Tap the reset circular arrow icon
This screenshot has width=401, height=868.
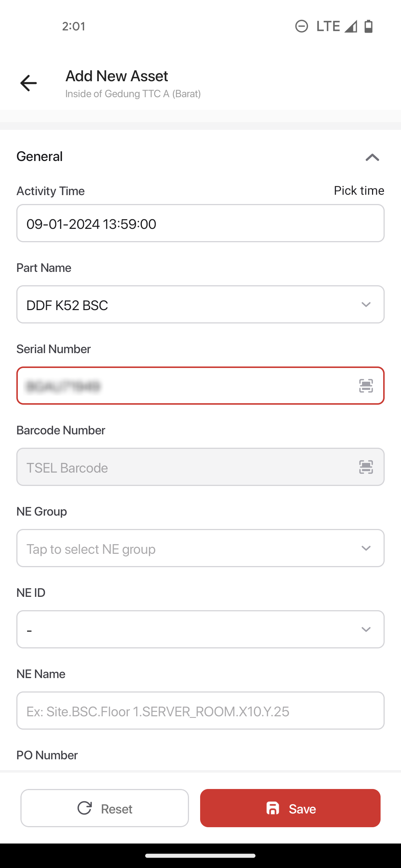[85, 808]
